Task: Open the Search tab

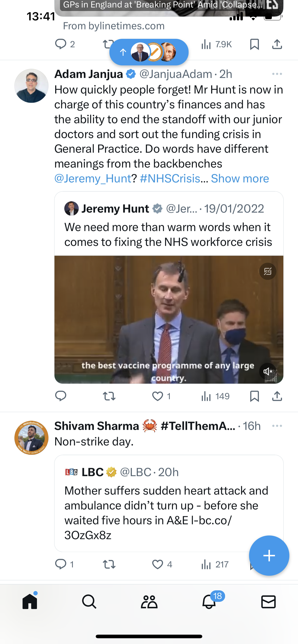Action: point(89,602)
